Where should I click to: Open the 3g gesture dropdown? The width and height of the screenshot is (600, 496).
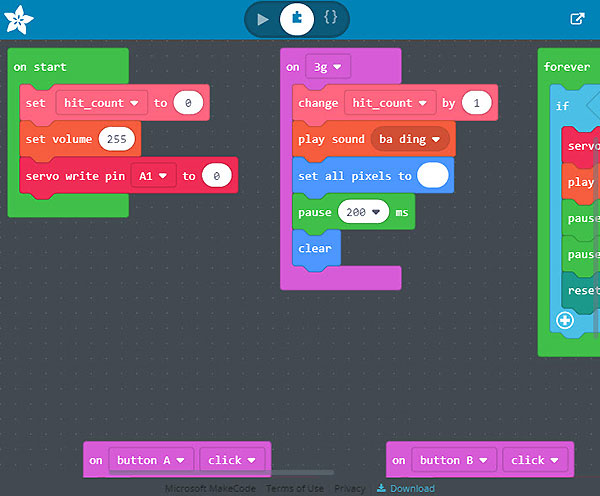pos(327,67)
